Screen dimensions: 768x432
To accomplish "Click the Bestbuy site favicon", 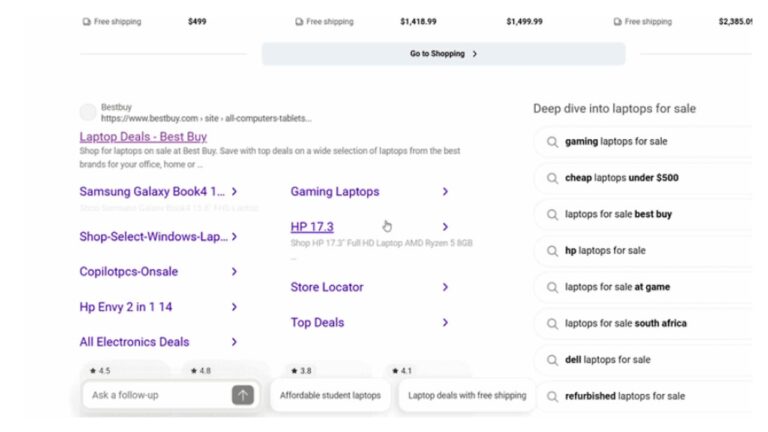I will 88,112.
